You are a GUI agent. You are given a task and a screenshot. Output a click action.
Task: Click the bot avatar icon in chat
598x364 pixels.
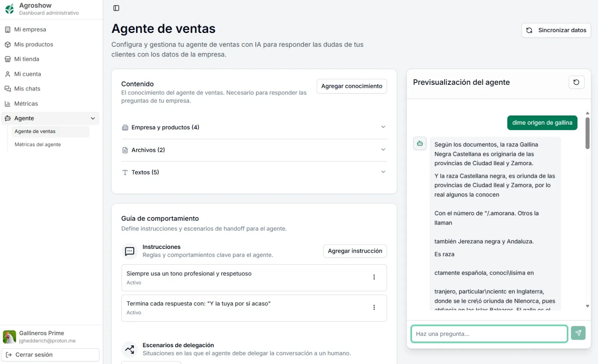click(x=420, y=144)
